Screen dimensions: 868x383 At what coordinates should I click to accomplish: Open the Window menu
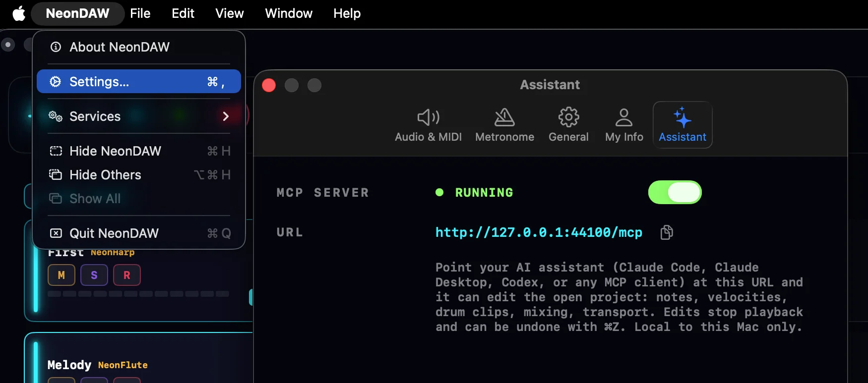pyautogui.click(x=289, y=13)
